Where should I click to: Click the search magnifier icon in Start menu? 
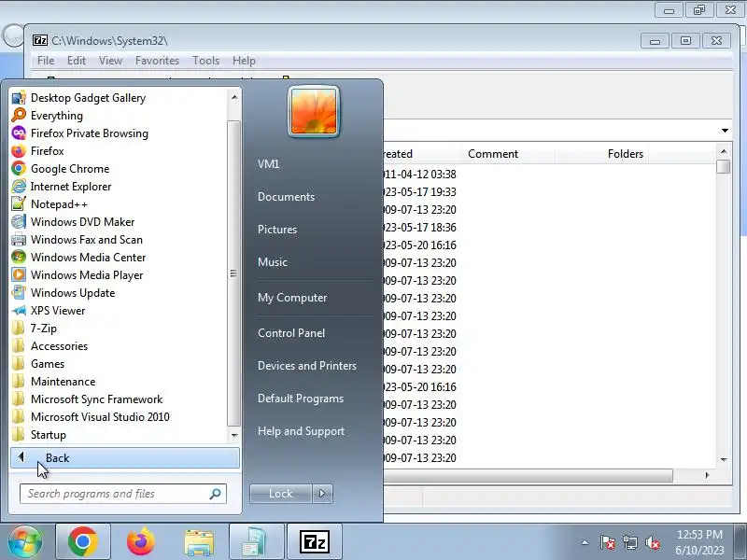tap(216, 494)
